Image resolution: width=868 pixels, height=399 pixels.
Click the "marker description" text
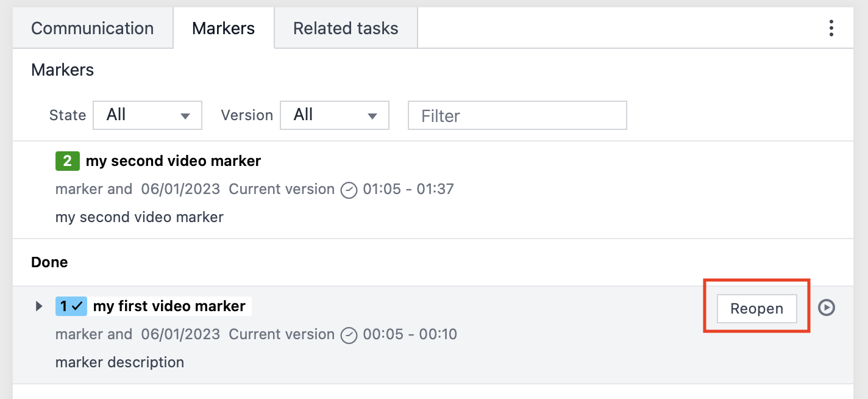pos(119,362)
